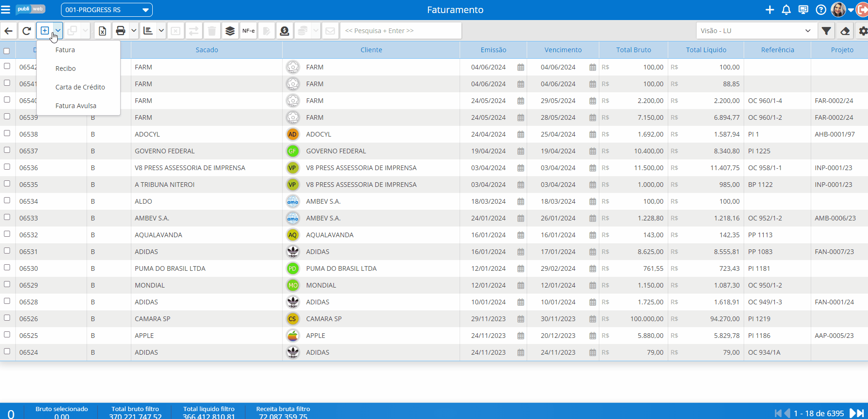868x419 pixels.
Task: Apply the filter funnel icon
Action: [826, 31]
